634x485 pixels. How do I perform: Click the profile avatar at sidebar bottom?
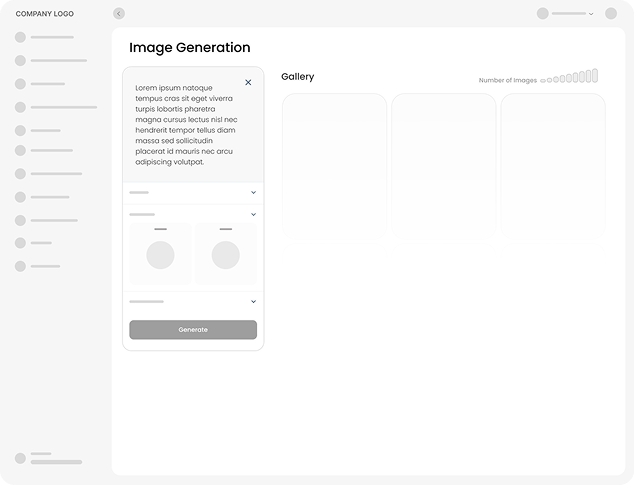tap(20, 458)
